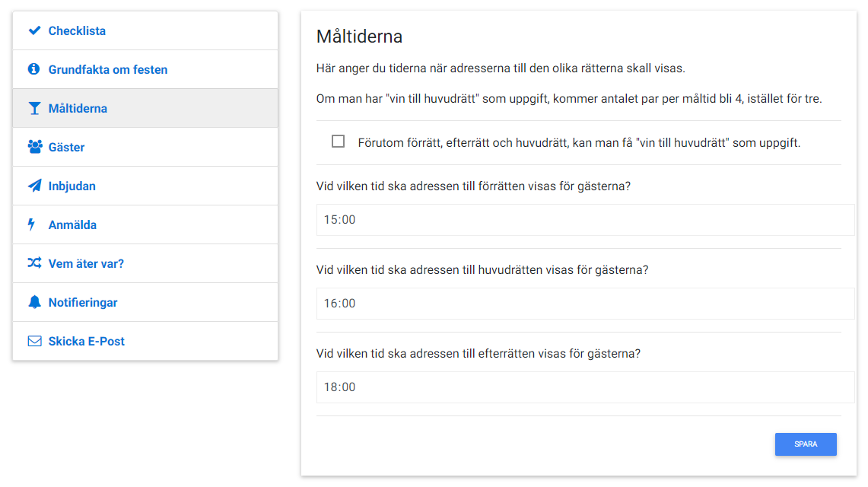Go to Grundfakta om festen section

[x=145, y=70]
